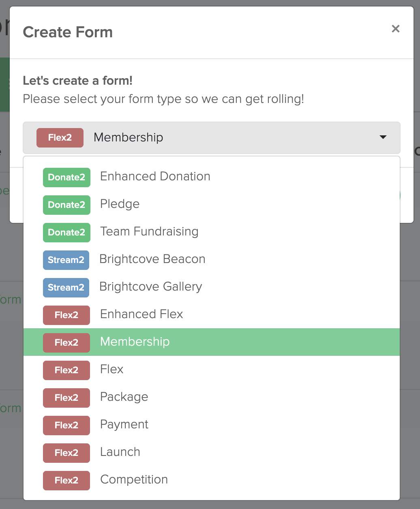Select Brightcove Beacon form type
The height and width of the screenshot is (509, 420).
152,259
